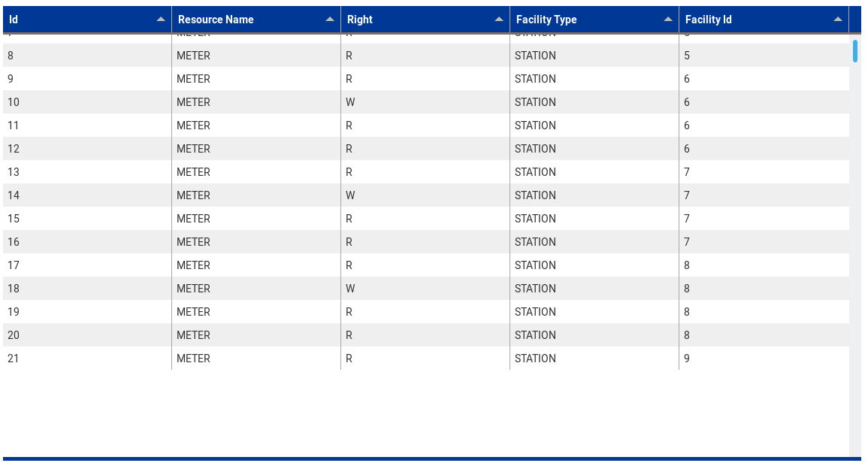Sort by Facility Type arrow icon
The width and height of the screenshot is (868, 466).
point(668,20)
